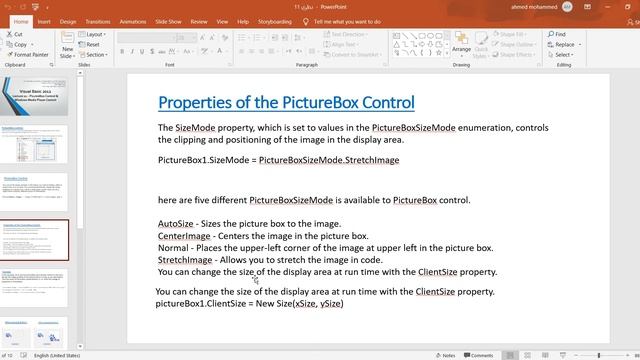Click the Start From Beginning presentation icon
Image resolution: width=640 pixels, height=360 pixels.
pyautogui.click(x=36, y=7)
